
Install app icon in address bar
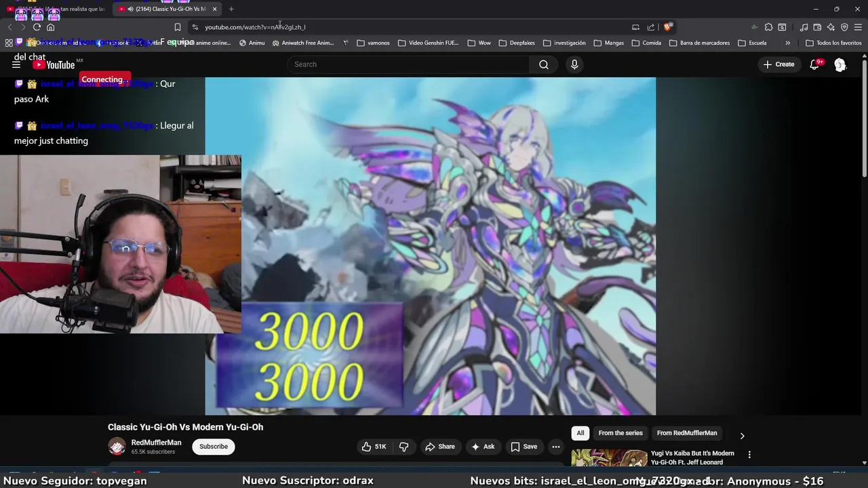tap(635, 27)
